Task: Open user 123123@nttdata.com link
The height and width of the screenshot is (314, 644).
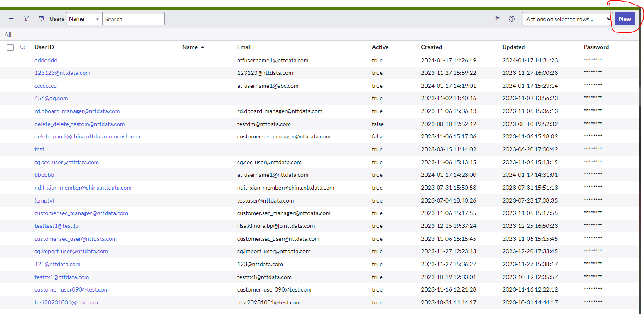Action: click(x=62, y=73)
